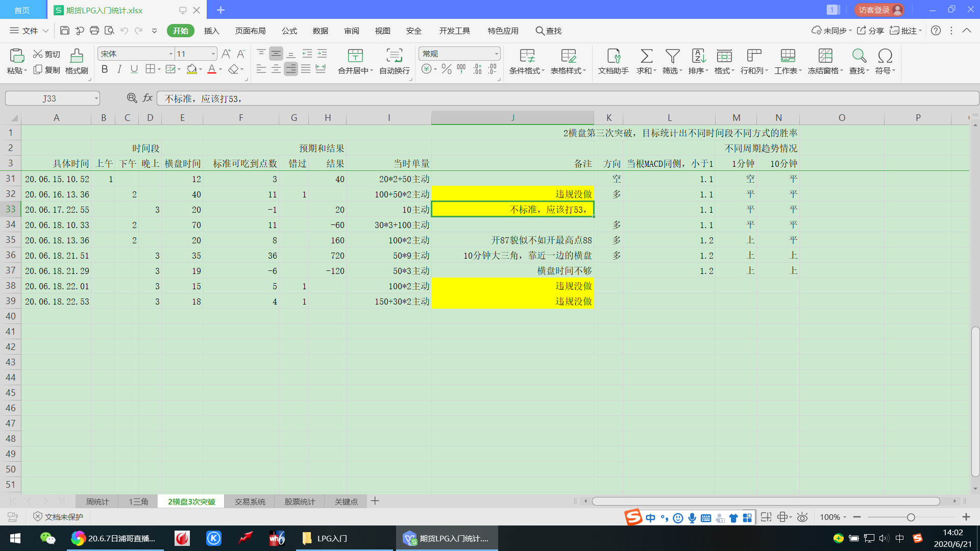Toggle Italic formatting
The height and width of the screenshot is (551, 980).
(x=119, y=69)
